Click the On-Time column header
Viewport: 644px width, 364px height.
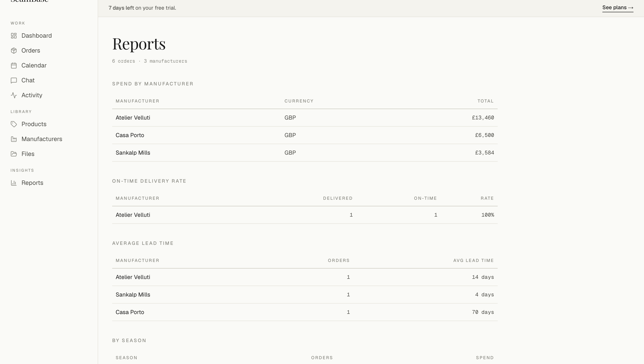[x=425, y=198]
